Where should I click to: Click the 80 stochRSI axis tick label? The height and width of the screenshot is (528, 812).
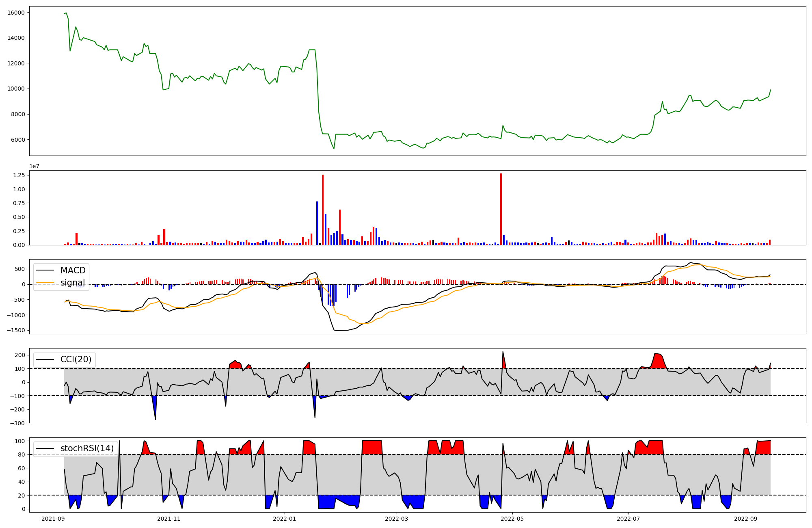[22, 455]
